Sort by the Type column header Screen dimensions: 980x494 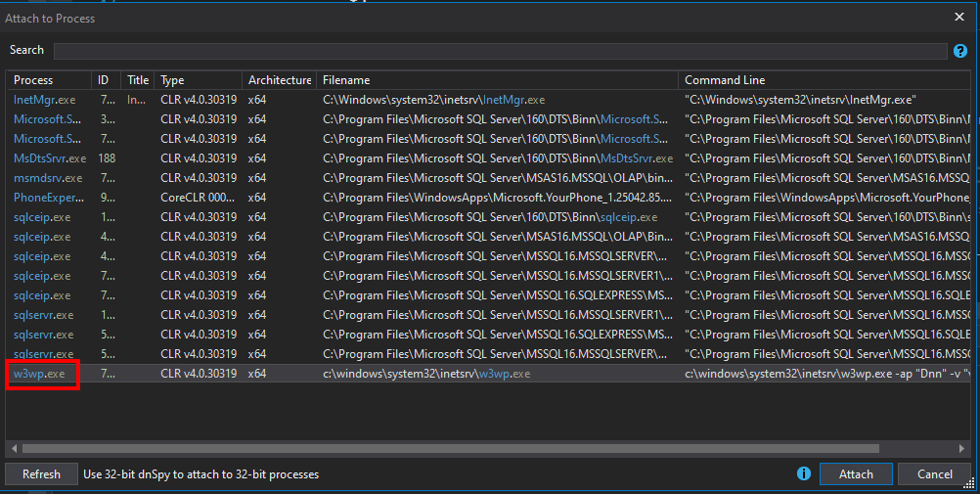click(199, 80)
